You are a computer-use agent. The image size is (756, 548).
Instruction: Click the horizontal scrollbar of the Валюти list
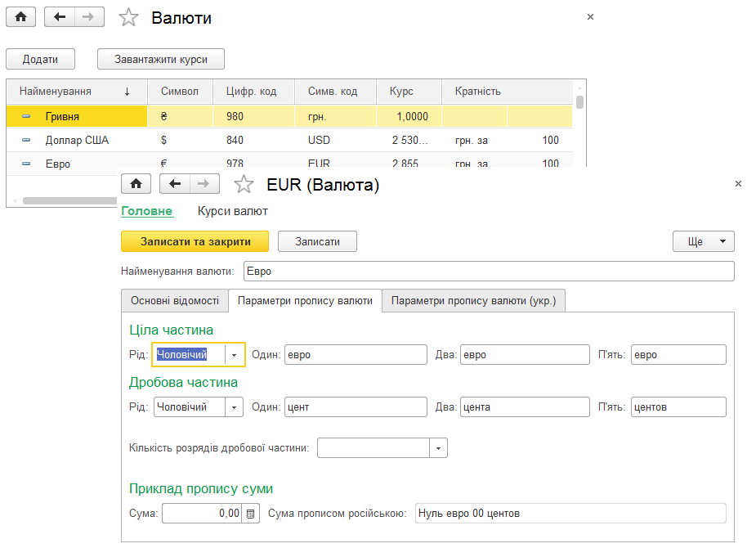pos(69,200)
